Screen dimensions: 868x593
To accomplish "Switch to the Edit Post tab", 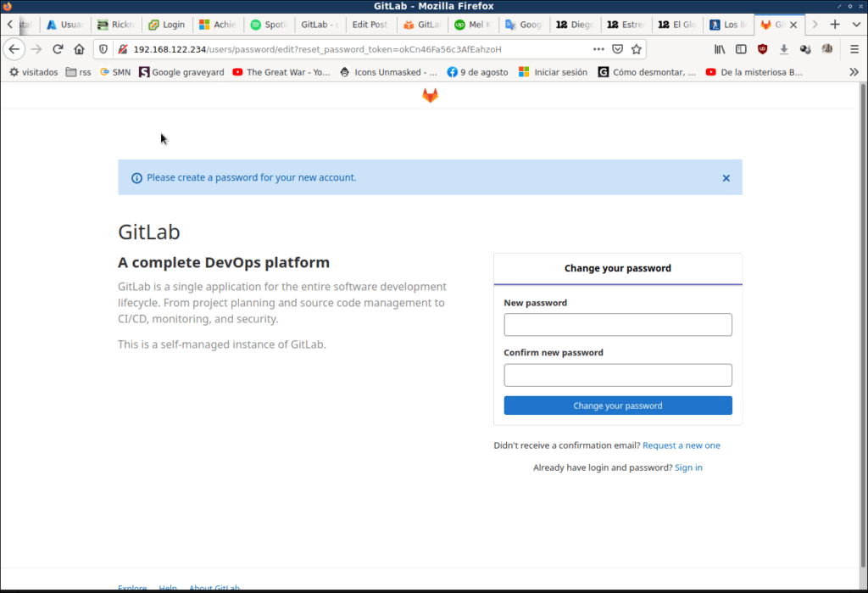I will pyautogui.click(x=370, y=25).
